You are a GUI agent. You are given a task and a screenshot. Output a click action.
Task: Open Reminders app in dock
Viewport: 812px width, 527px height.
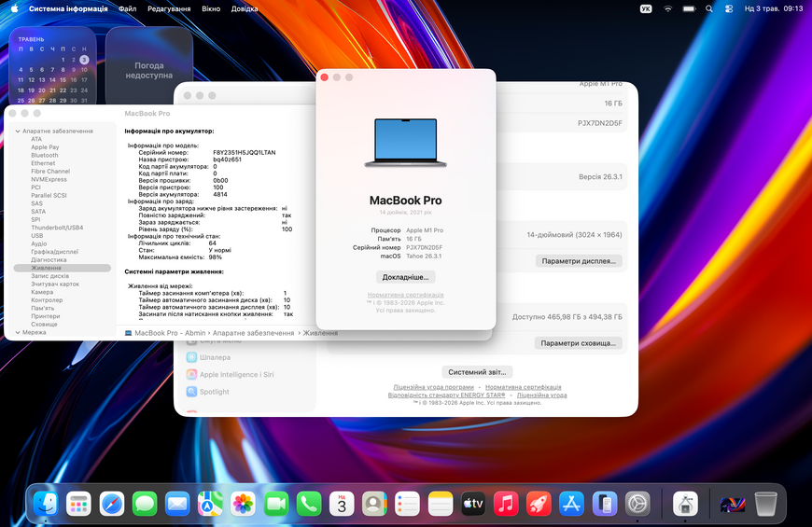point(408,504)
